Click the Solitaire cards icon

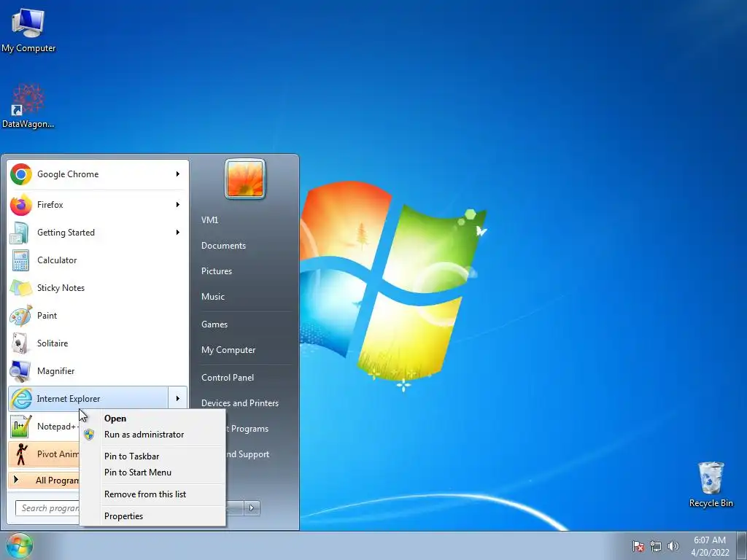pyautogui.click(x=20, y=343)
